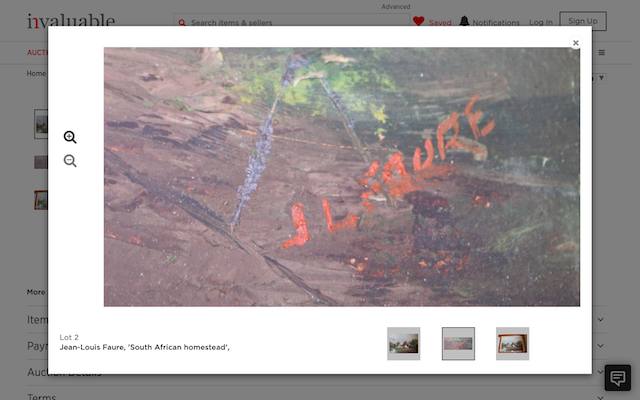The width and height of the screenshot is (640, 400).
Task: Click the Saved heart icon
Action: [418, 21]
